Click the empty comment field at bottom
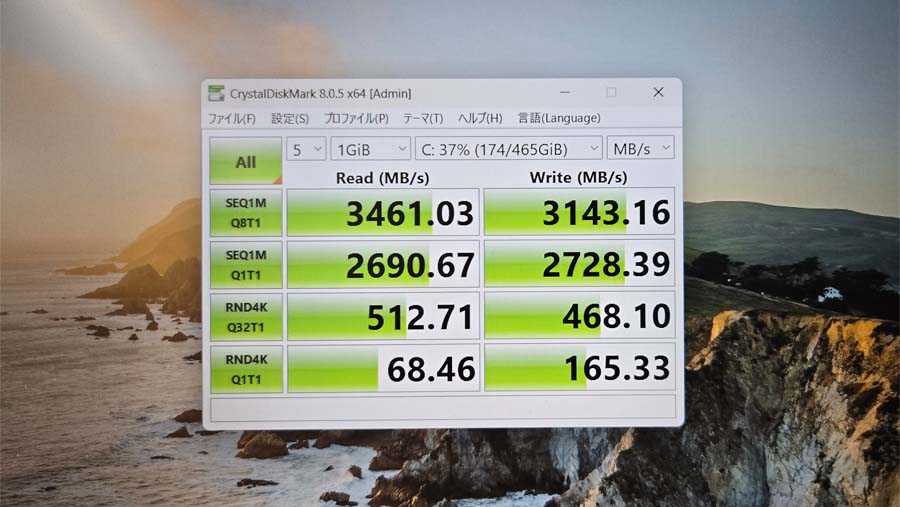 click(x=443, y=408)
